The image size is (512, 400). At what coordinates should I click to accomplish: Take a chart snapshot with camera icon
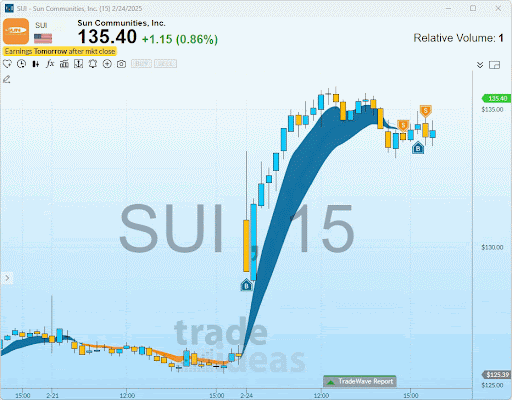click(x=121, y=64)
